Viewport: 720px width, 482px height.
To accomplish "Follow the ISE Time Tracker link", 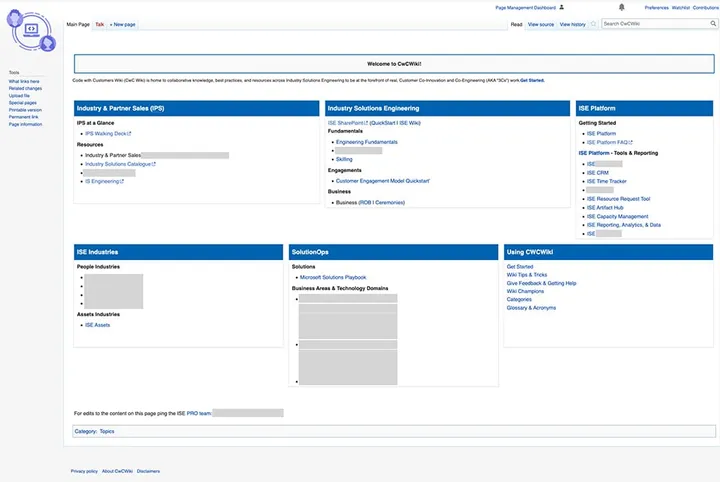I will (606, 181).
